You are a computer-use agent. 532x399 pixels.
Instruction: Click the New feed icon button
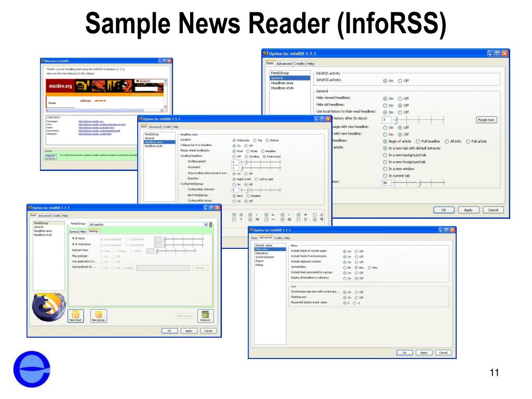click(75, 315)
